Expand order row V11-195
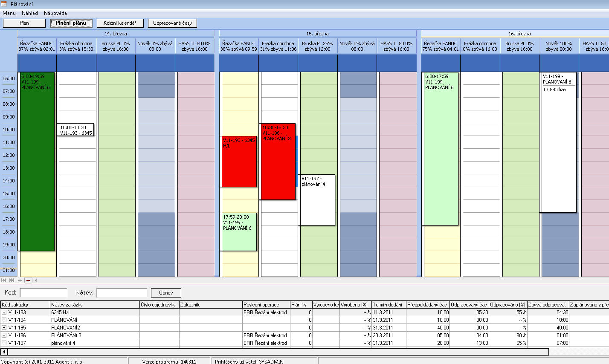Screen dimensions: 609x364 click(4, 328)
